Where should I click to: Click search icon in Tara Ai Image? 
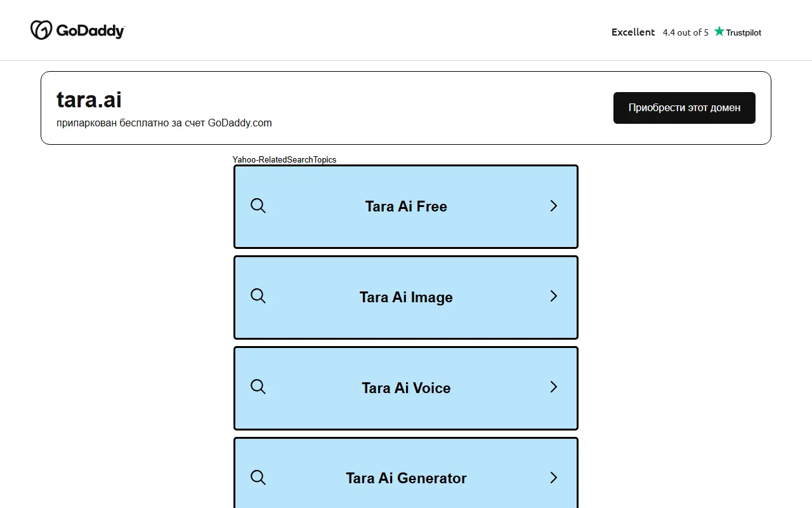258,296
